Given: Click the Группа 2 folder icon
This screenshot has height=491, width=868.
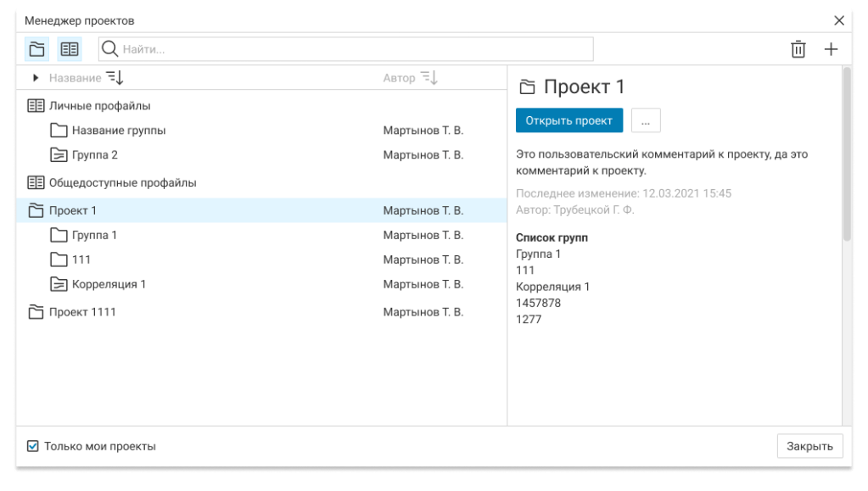Looking at the screenshot, I should tap(59, 155).
